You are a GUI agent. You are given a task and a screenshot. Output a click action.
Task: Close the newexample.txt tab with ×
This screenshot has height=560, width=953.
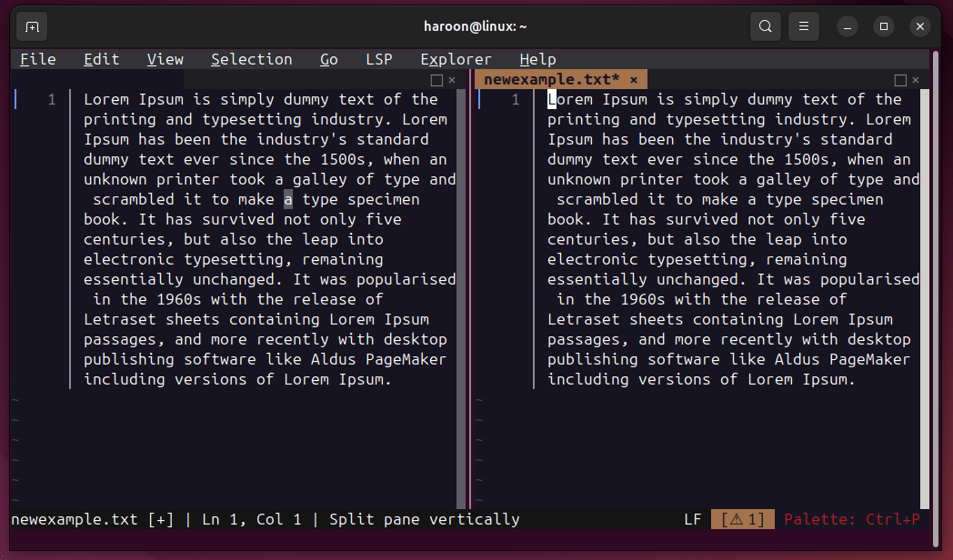(x=634, y=80)
